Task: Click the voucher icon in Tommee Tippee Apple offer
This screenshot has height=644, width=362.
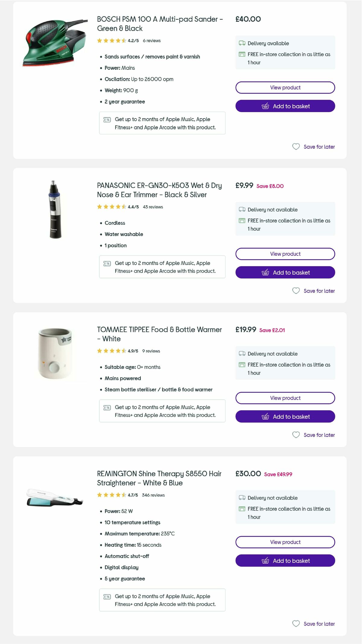Action: click(107, 407)
